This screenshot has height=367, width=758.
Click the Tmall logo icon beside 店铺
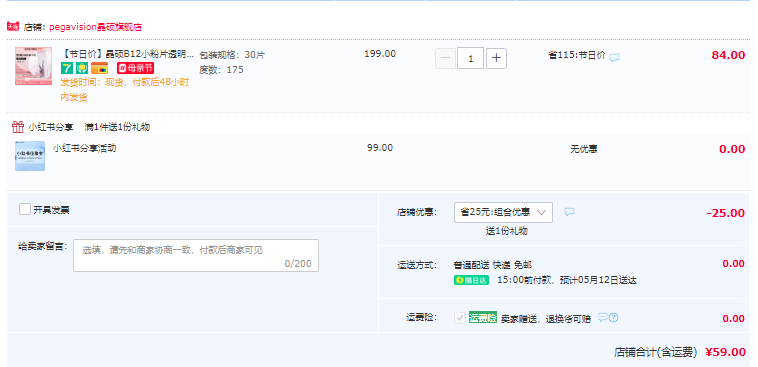[13, 27]
